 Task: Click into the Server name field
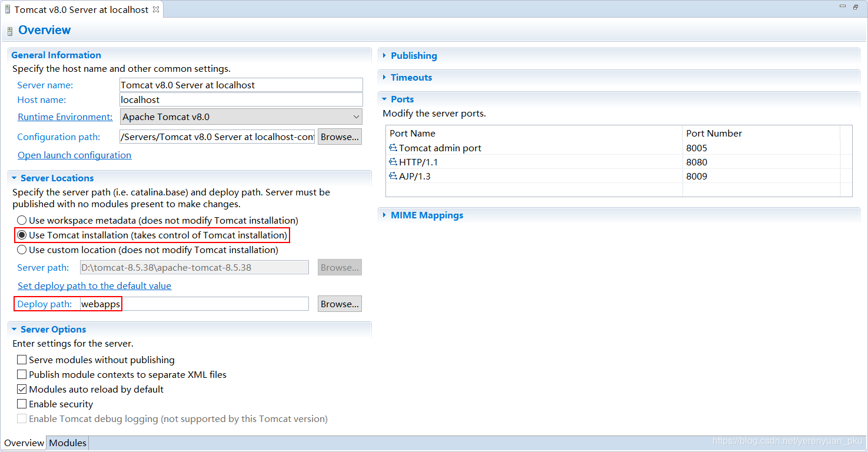pyautogui.click(x=241, y=85)
